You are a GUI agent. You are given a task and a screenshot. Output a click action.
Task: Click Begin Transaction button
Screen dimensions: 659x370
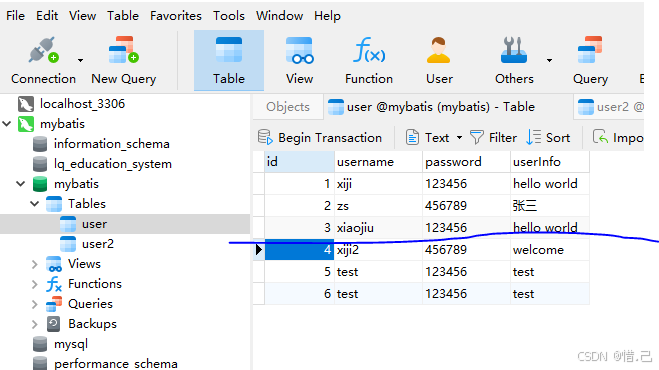pos(320,137)
